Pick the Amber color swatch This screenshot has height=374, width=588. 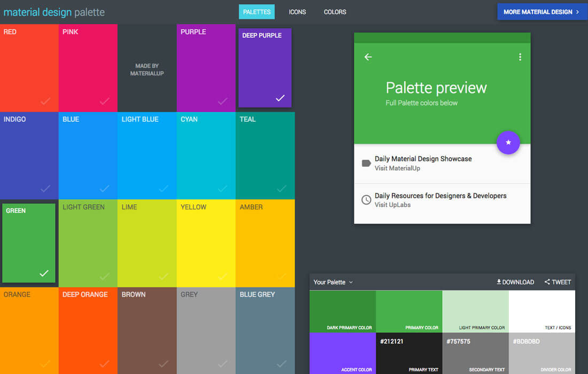[x=265, y=243]
